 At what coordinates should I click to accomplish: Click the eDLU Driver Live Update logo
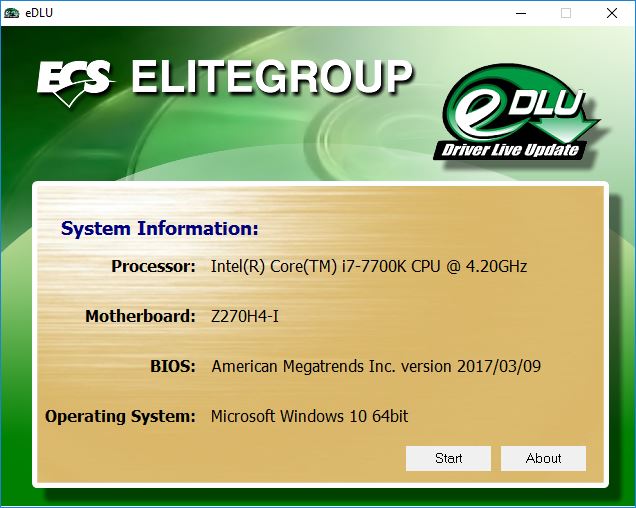[517, 114]
